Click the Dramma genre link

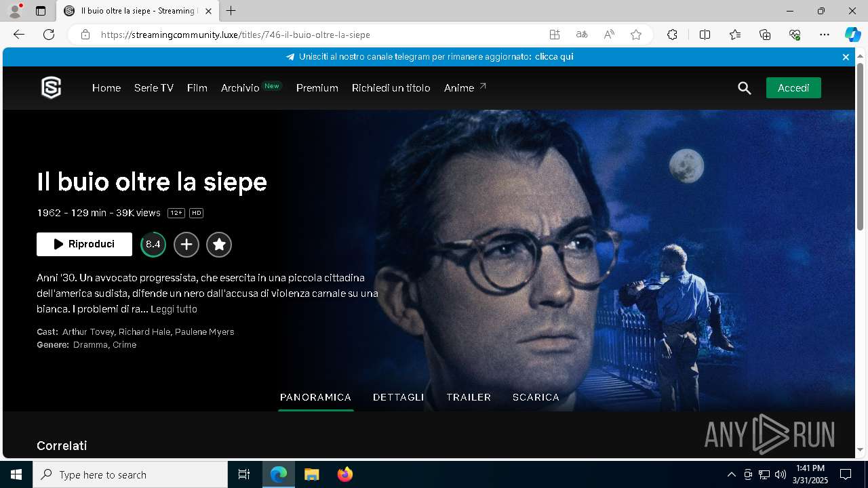pyautogui.click(x=90, y=345)
